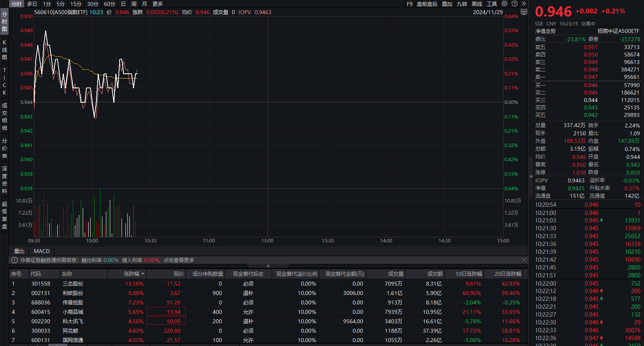Click the WP monitor icon above chart

coord(524,12)
